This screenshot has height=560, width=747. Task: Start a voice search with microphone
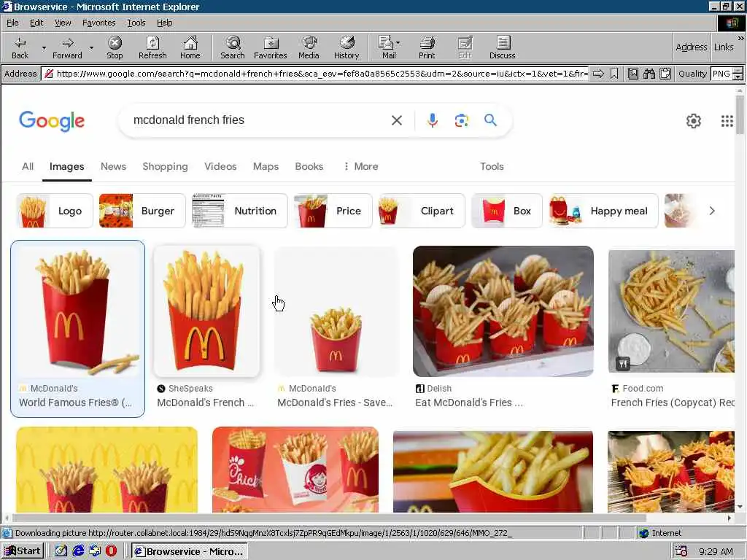(x=432, y=120)
